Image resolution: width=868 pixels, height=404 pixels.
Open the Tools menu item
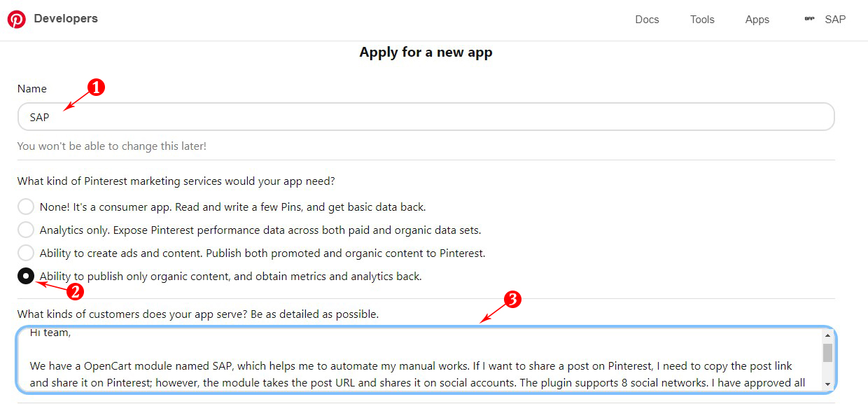(x=702, y=20)
